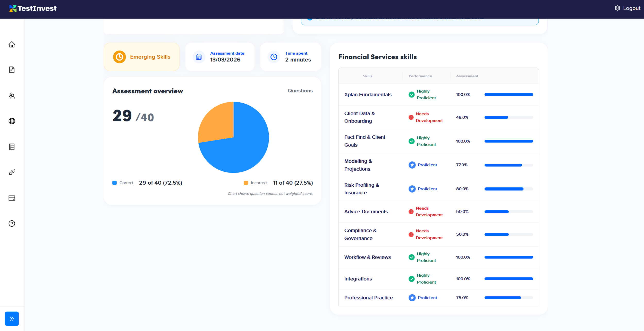Click the 75.0% assessment value
The width and height of the screenshot is (644, 331).
pyautogui.click(x=462, y=298)
